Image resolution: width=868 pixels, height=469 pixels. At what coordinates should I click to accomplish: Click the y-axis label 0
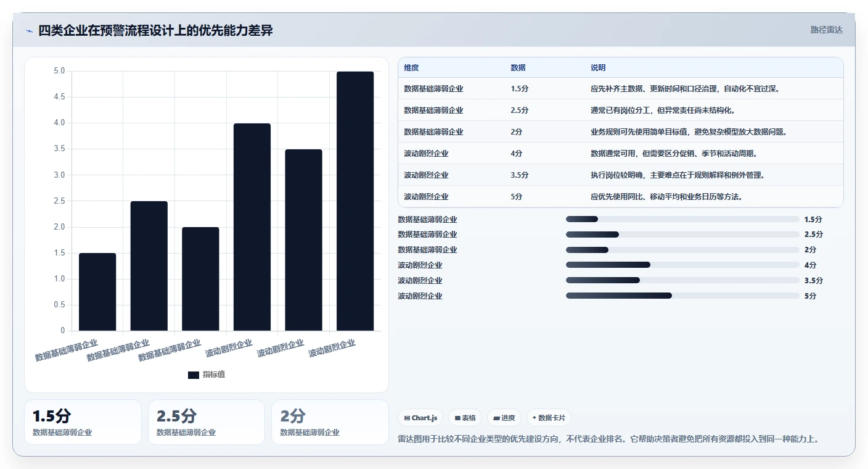[x=63, y=331]
